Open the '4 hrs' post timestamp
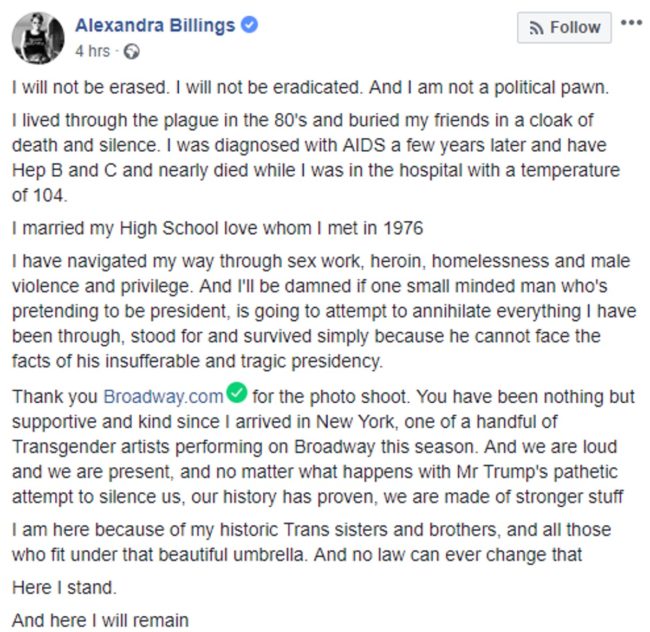 point(93,49)
